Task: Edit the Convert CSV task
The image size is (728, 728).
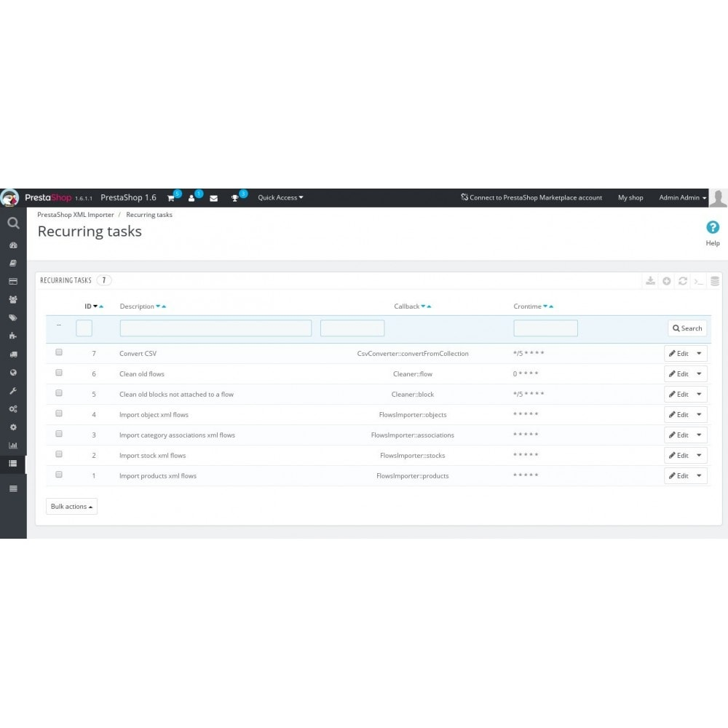Action: click(678, 354)
